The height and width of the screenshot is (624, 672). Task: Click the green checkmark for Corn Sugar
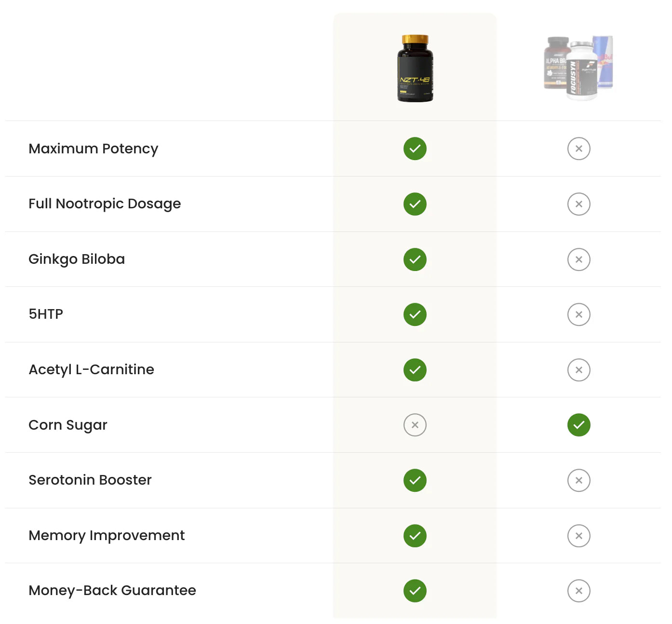(x=578, y=425)
